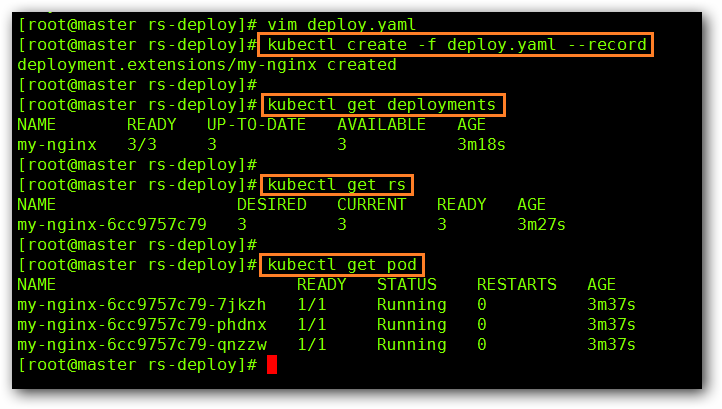
Task: Click the highlighted kubectl create command
Action: pos(456,45)
